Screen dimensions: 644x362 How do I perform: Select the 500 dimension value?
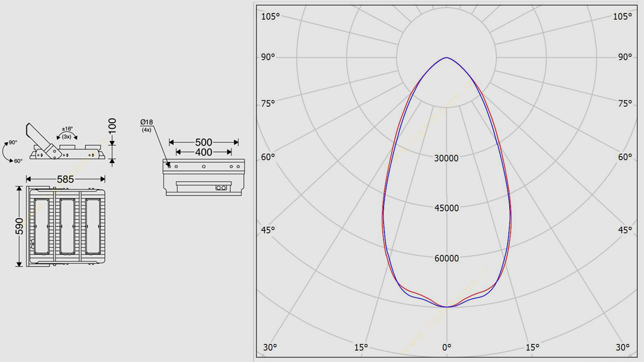click(203, 143)
